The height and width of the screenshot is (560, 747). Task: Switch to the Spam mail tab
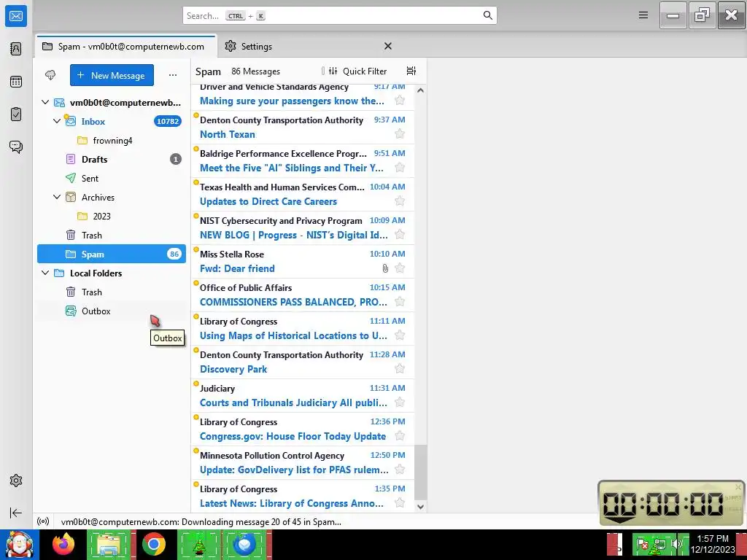tap(126, 46)
